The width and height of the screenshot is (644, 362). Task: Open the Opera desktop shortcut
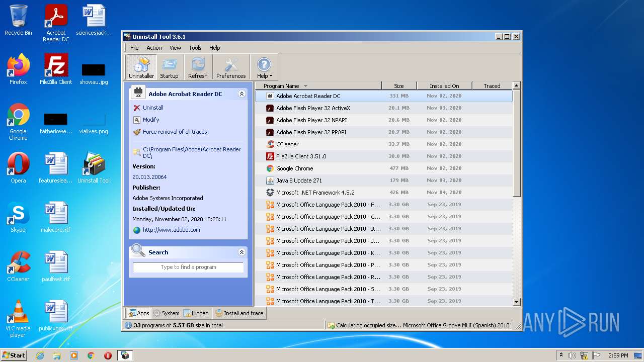[x=18, y=168]
